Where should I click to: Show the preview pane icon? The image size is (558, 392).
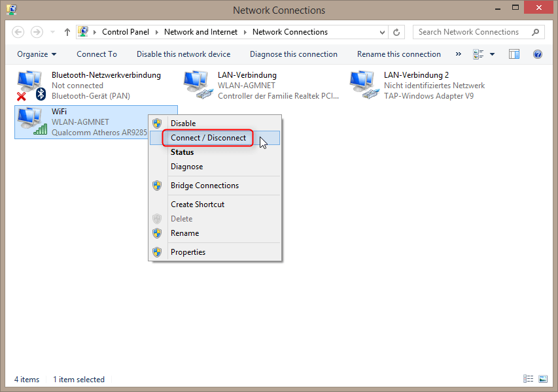click(514, 54)
